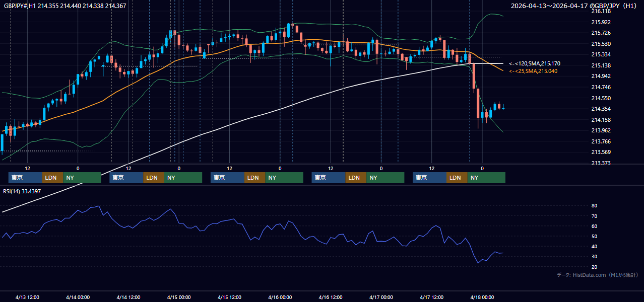Click price axis label 215.530
Viewport: 644px width, 302px height.
601,44
